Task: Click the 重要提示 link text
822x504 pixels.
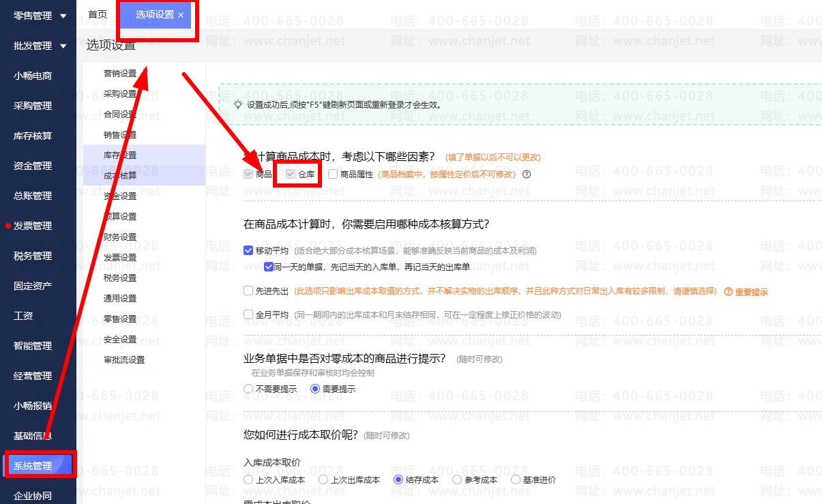Action: (752, 292)
